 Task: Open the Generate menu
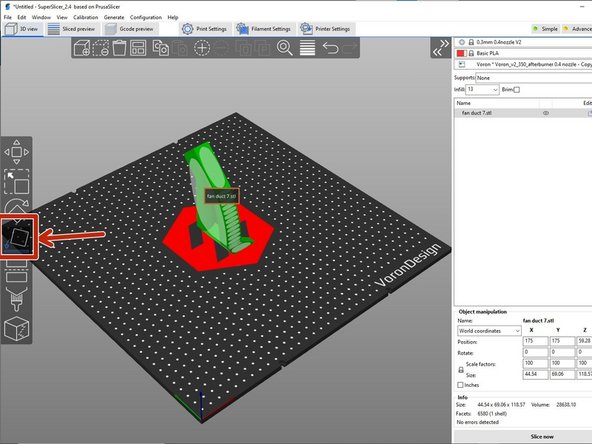[114, 17]
